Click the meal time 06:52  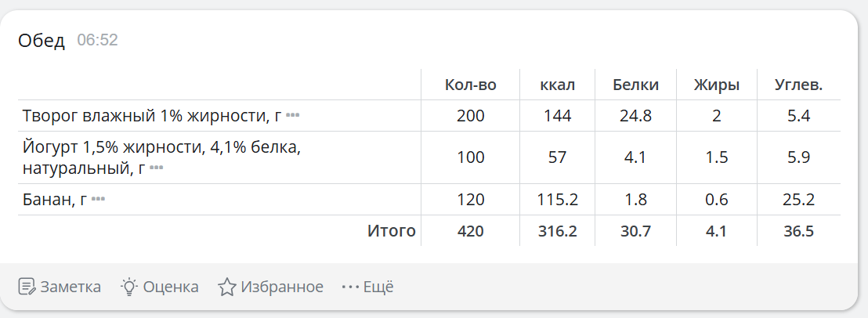(98, 41)
